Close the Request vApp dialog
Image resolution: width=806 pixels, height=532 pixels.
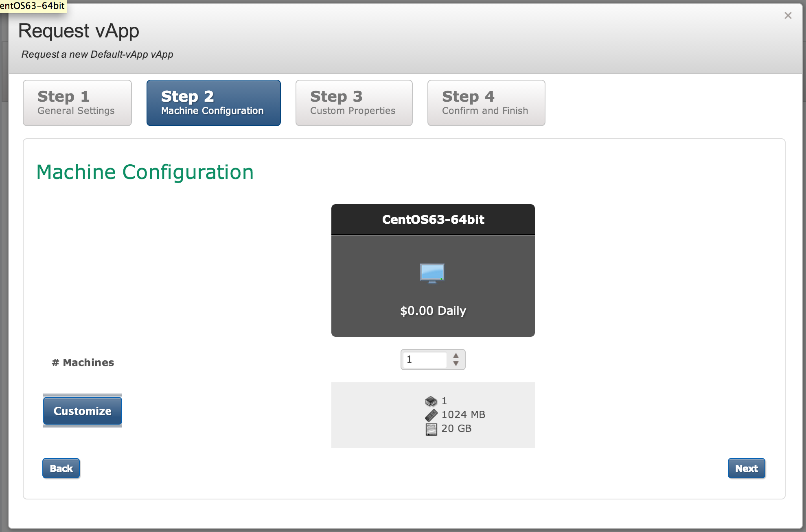(788, 15)
